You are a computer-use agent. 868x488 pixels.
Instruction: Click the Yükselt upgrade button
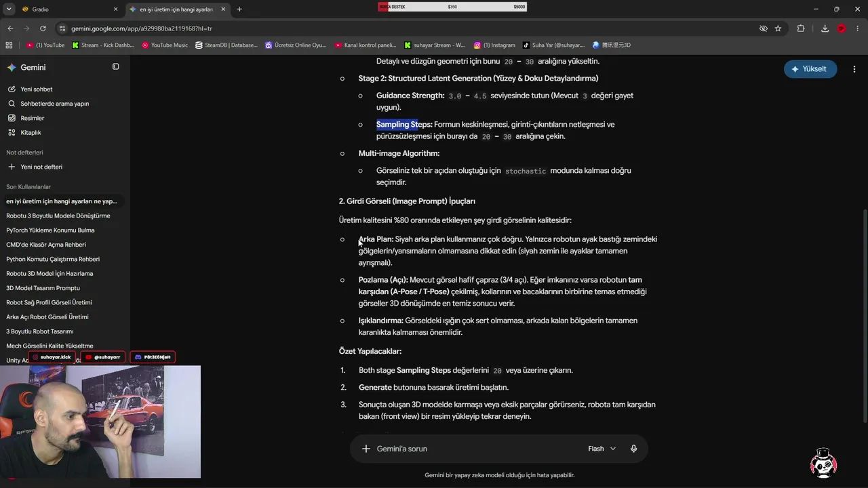point(810,69)
